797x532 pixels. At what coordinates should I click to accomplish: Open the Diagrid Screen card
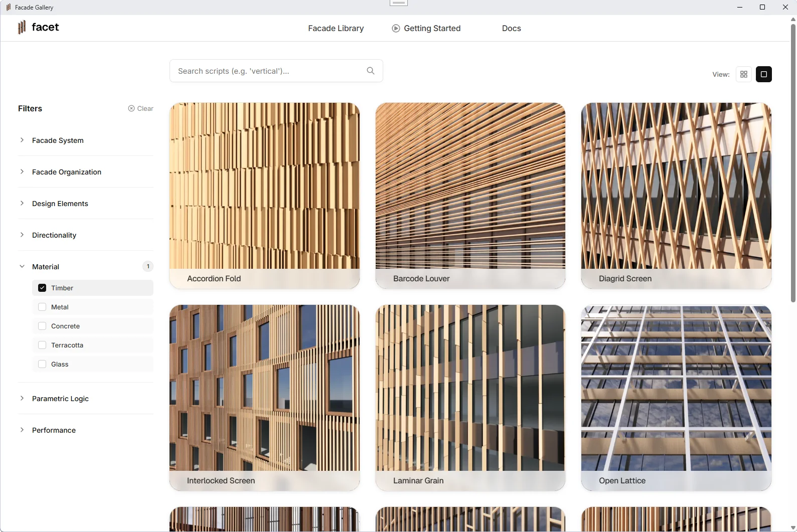point(676,196)
